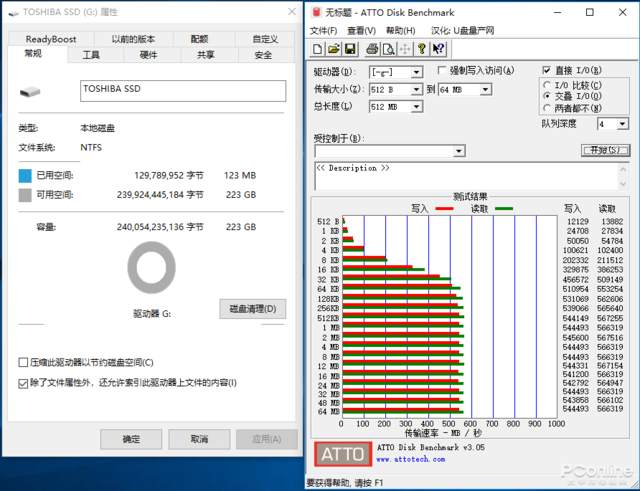Click the Print icon in ATTO toolbar
The width and height of the screenshot is (640, 491).
click(372, 49)
